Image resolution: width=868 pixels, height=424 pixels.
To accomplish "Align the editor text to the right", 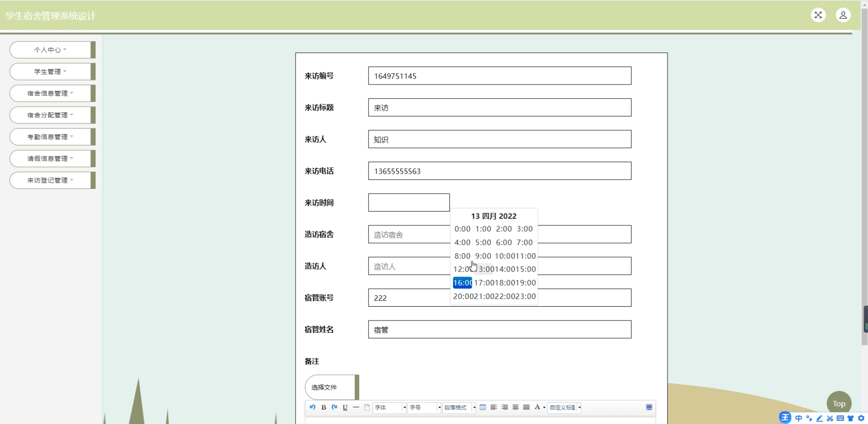I will 504,407.
